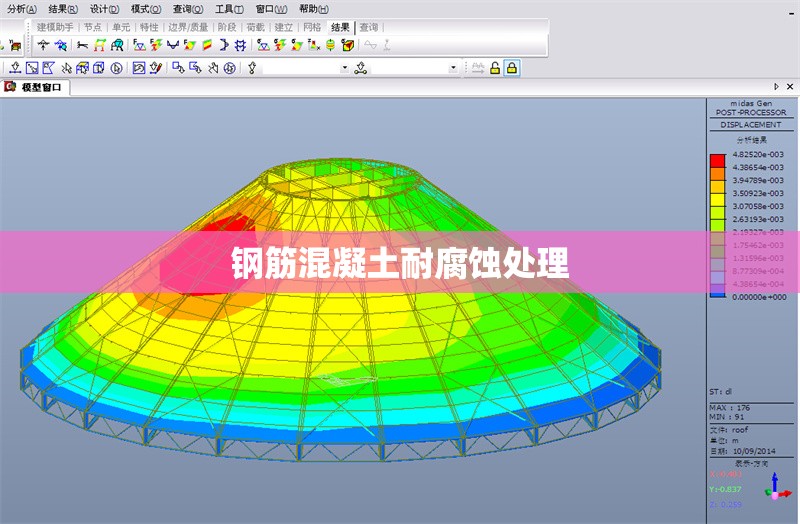Click the tab scroll arrow beside close

[777, 88]
